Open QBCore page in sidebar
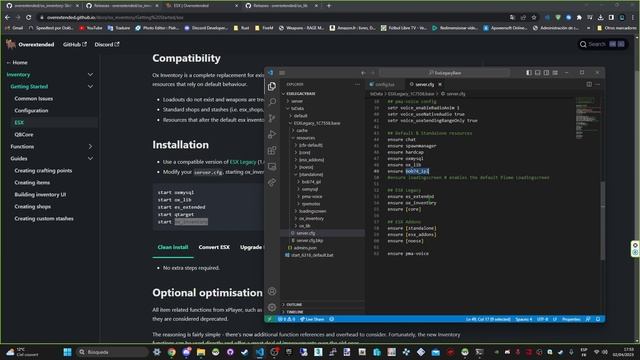This screenshot has width=640, height=360. click(24, 135)
